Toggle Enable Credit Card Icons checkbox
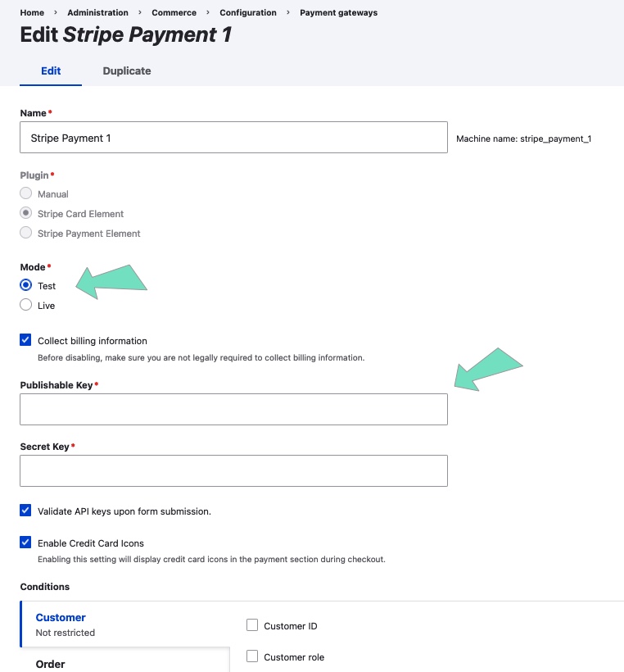The width and height of the screenshot is (624, 672). pyautogui.click(x=25, y=543)
